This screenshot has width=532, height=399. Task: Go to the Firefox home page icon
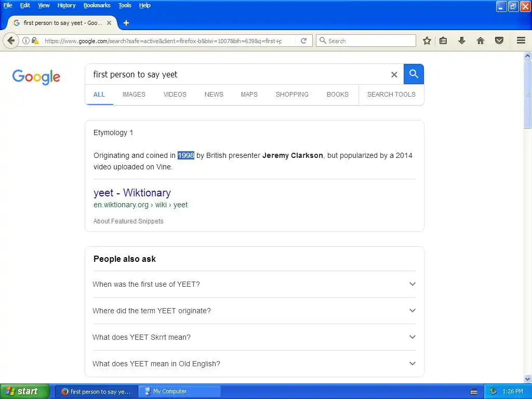(481, 41)
